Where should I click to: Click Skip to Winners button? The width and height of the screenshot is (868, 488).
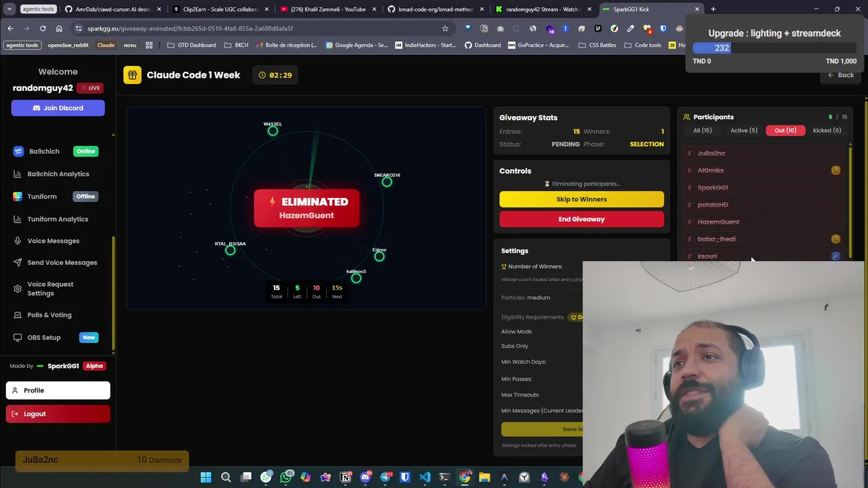582,199
